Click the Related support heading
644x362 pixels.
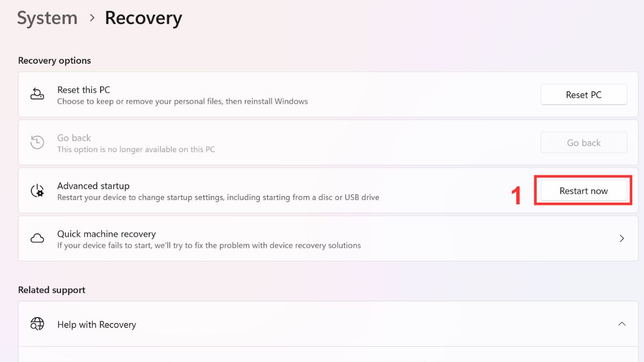coord(51,290)
